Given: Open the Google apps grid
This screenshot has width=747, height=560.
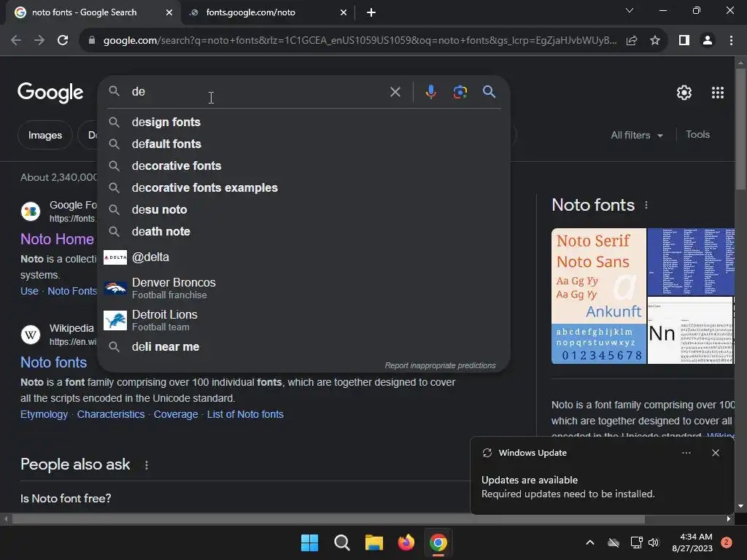Looking at the screenshot, I should tap(718, 93).
